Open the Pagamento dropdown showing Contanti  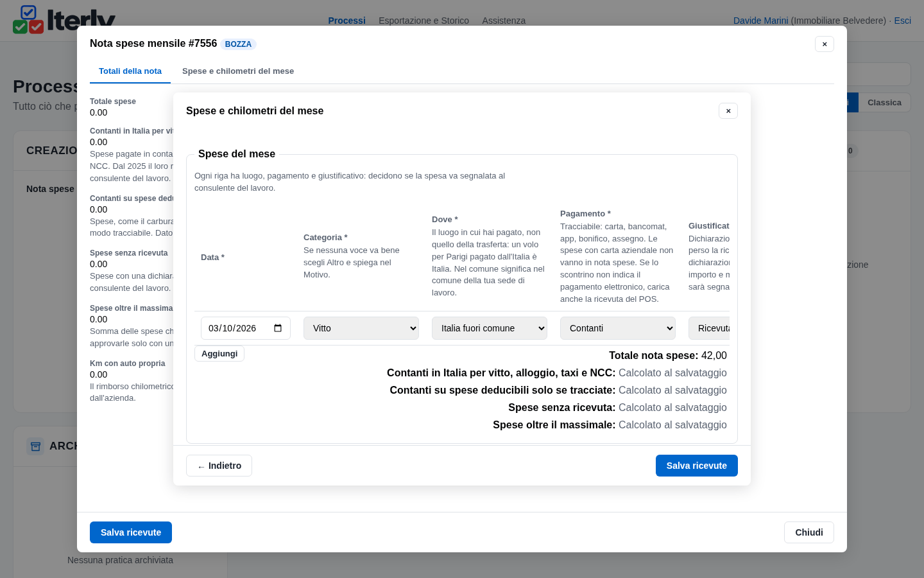pyautogui.click(x=618, y=328)
